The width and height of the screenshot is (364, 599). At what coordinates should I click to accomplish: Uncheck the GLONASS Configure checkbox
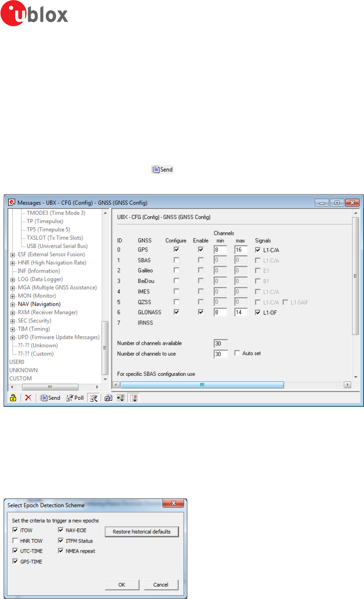[x=176, y=312]
